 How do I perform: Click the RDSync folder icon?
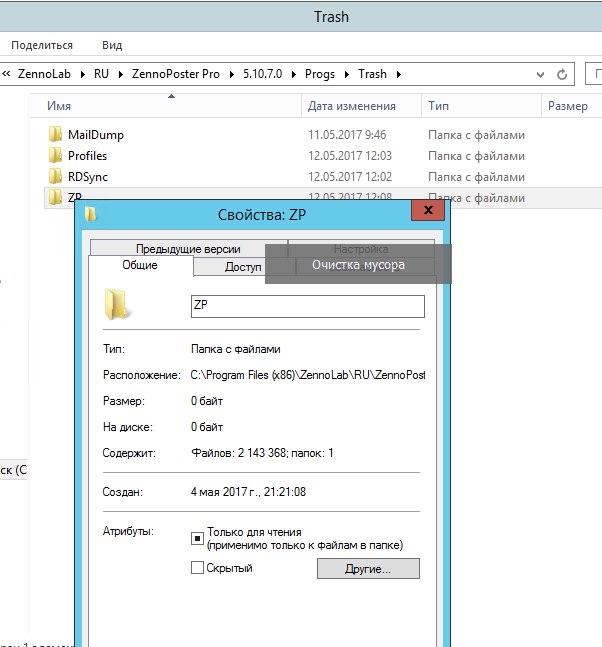55,177
